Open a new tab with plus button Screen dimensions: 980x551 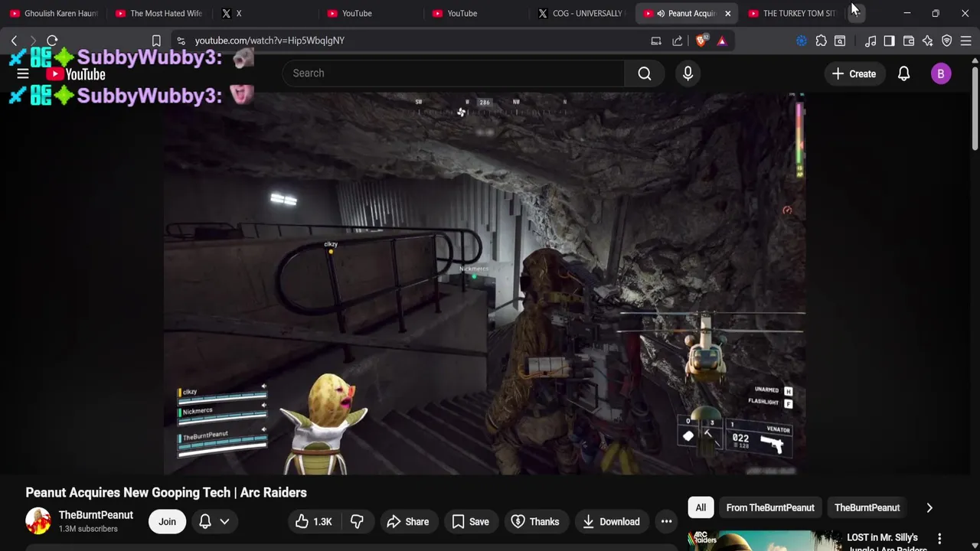tap(856, 13)
